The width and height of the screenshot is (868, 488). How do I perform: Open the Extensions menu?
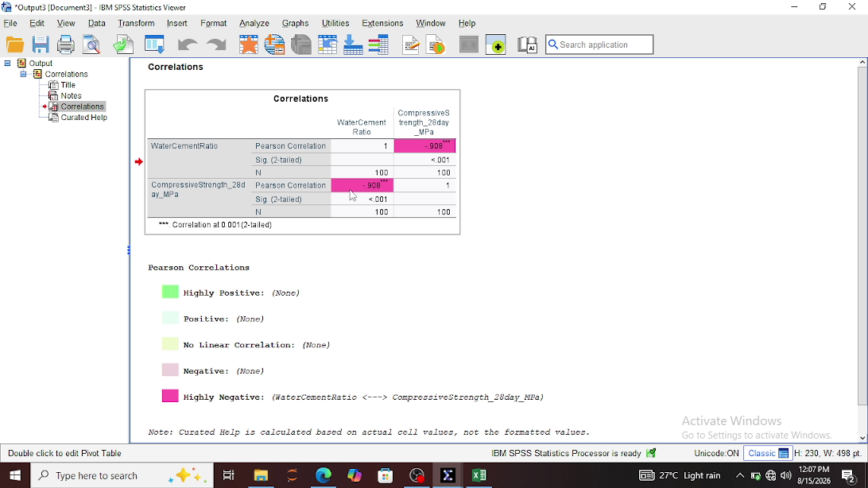[x=382, y=23]
